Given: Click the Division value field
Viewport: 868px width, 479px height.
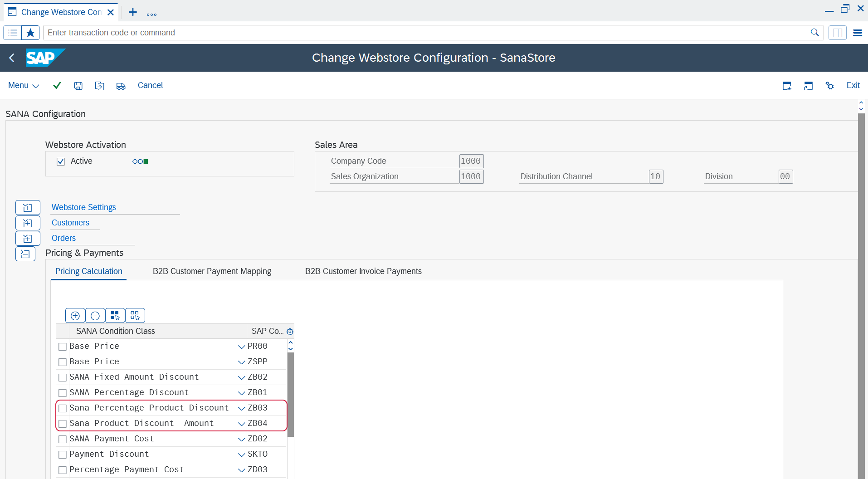Looking at the screenshot, I should (785, 176).
